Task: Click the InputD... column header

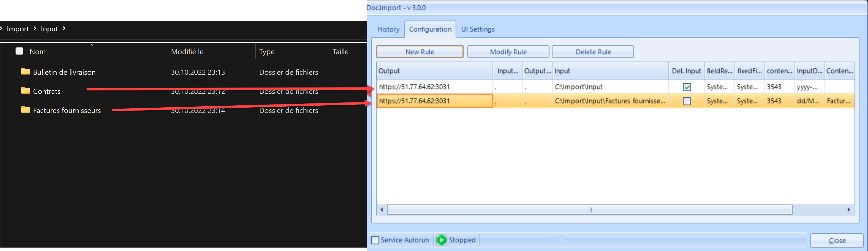Action: (x=809, y=71)
